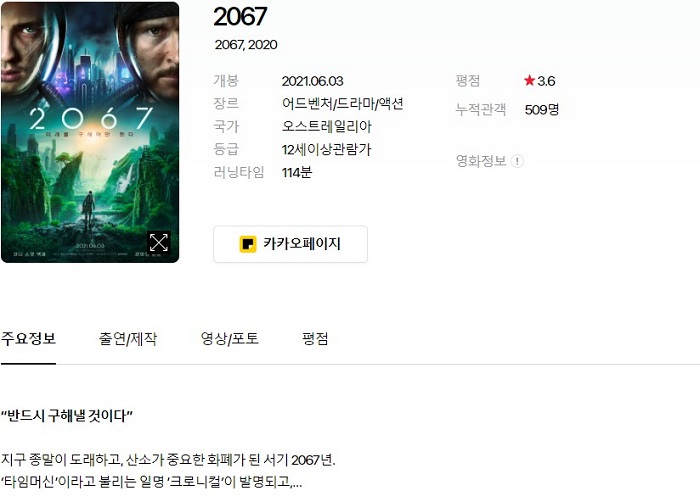
Task: Expand the truncated synopsis at the ellipsis
Action: (x=296, y=483)
